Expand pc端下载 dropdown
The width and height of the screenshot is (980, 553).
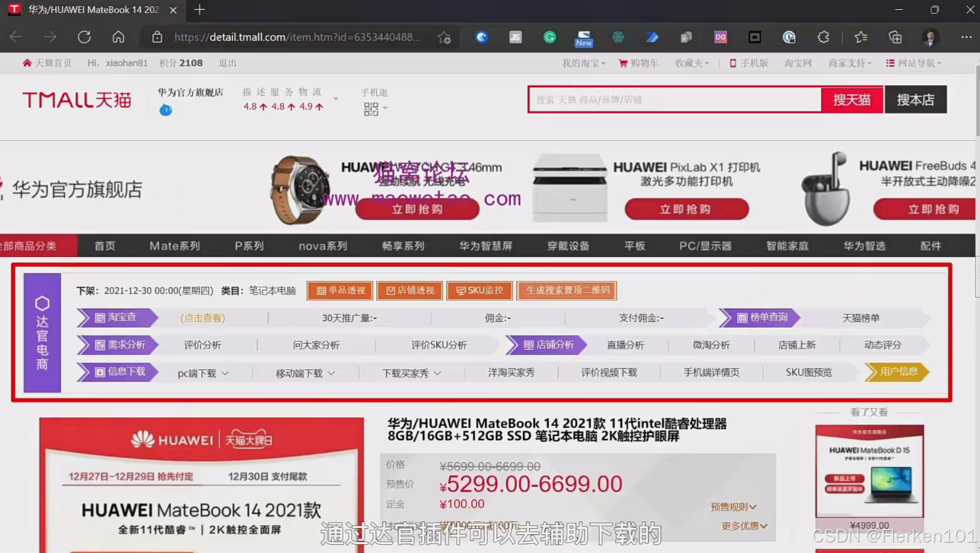point(203,373)
